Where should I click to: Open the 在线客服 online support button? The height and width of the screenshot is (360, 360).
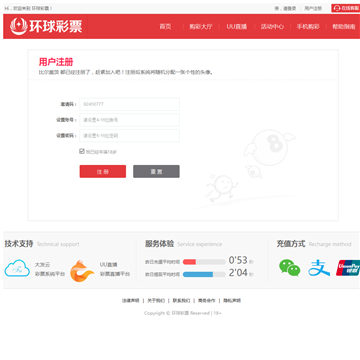point(346,8)
